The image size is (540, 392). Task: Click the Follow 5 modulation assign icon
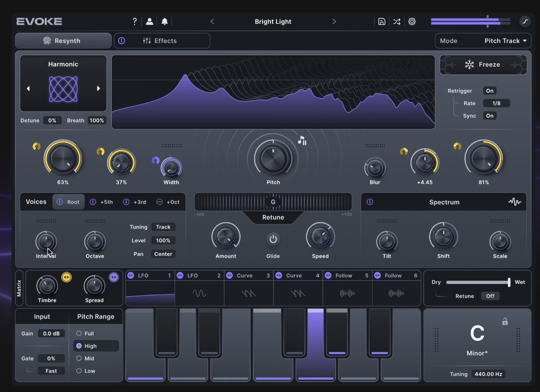[x=328, y=275]
